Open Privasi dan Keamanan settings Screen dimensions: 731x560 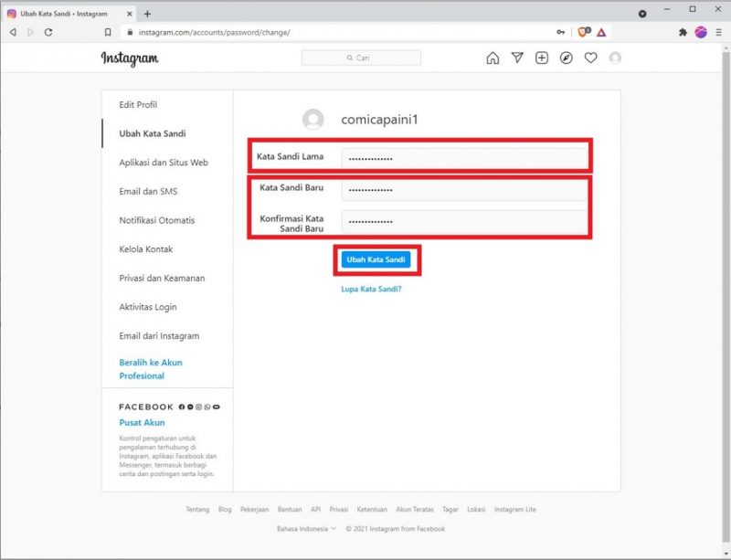click(x=162, y=279)
